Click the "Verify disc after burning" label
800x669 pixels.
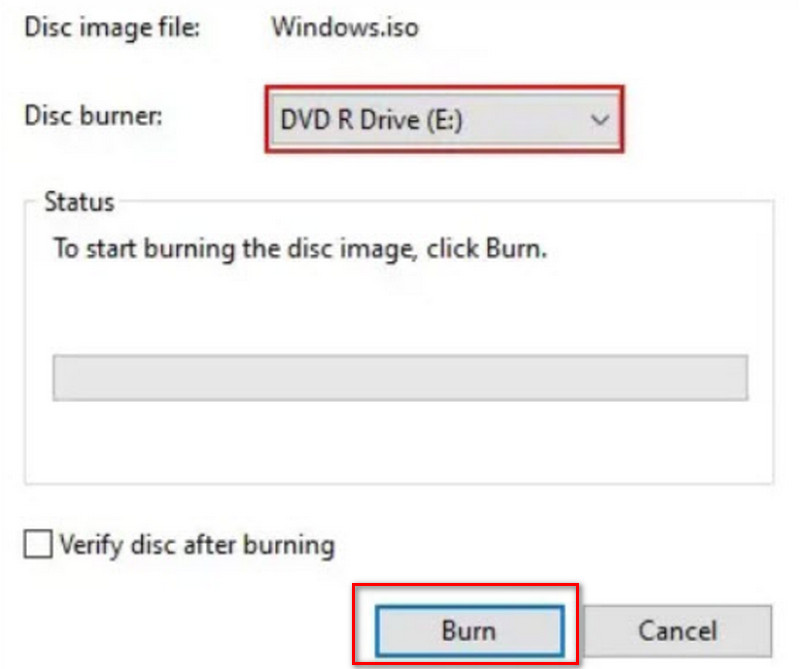coord(197,545)
